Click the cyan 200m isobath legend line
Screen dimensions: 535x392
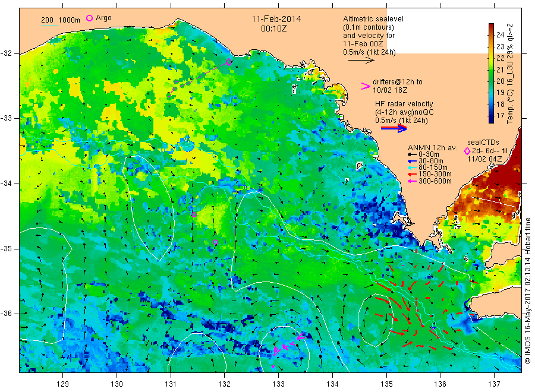[x=49, y=25]
